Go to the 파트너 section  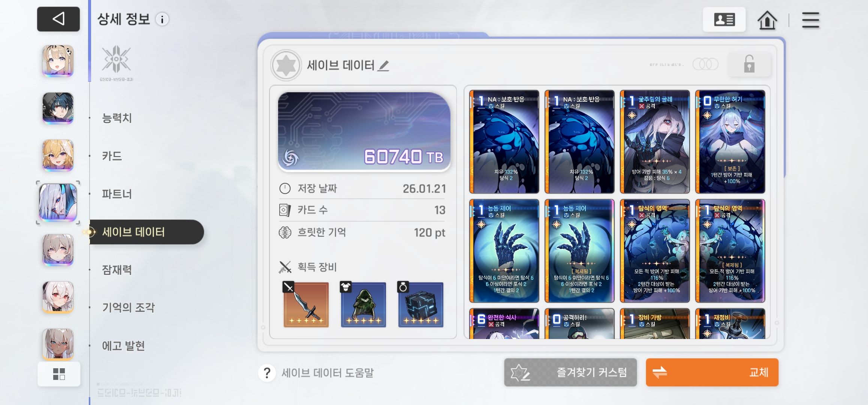[x=117, y=194]
